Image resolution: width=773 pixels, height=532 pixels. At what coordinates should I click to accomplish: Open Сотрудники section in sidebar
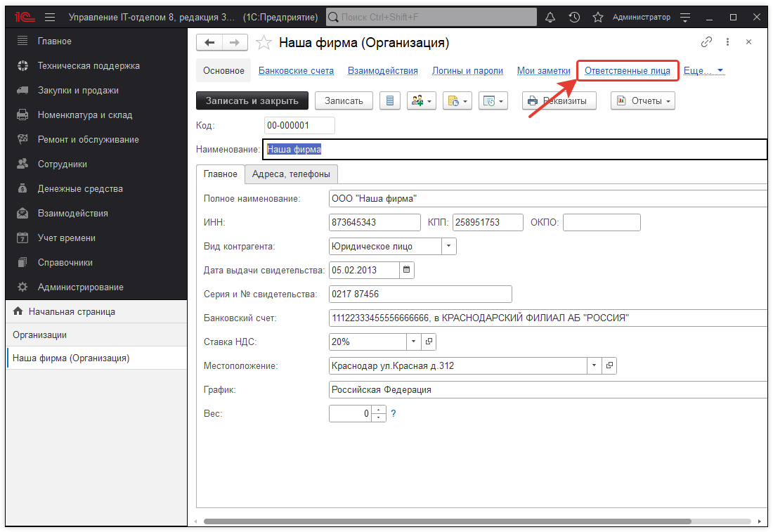click(x=62, y=164)
